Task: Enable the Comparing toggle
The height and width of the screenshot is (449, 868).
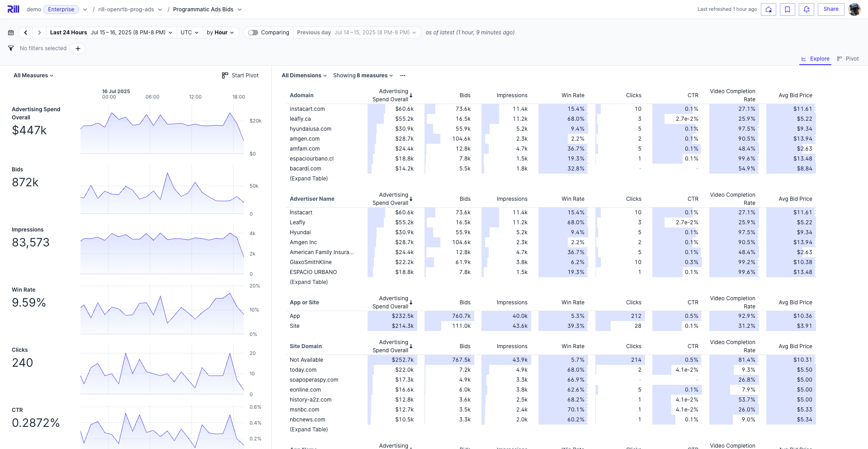Action: pos(254,32)
